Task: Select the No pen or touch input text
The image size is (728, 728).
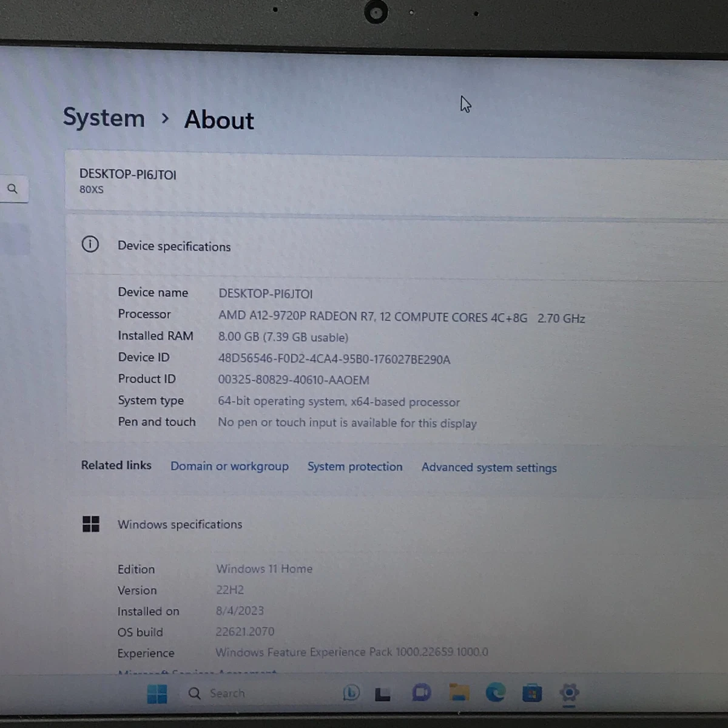Action: point(347,423)
